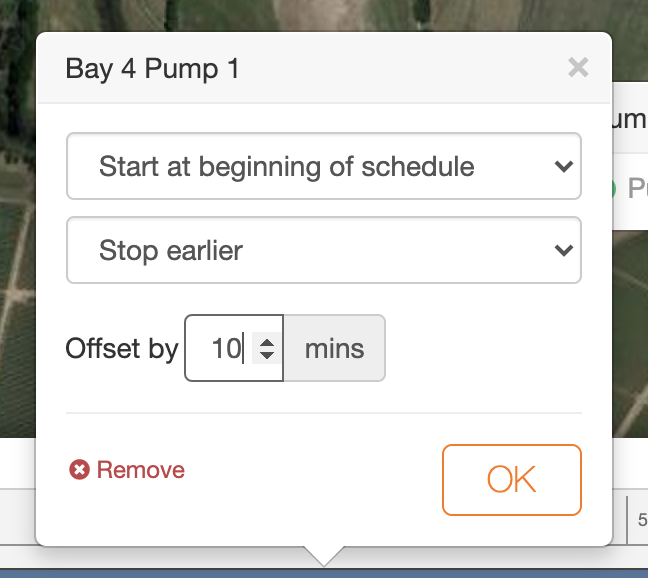Increase offset with the up stepper arrow
This screenshot has height=578, width=648.
point(267,341)
